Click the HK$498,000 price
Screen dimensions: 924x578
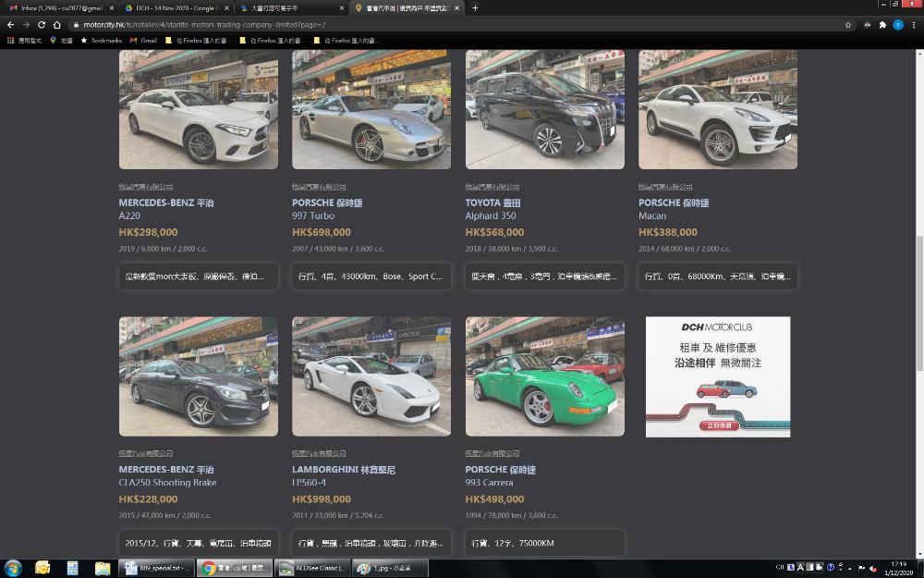point(494,499)
